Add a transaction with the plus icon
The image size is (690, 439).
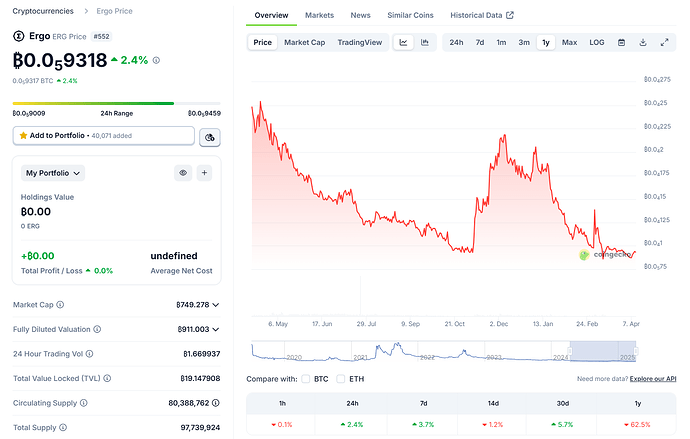tap(204, 173)
